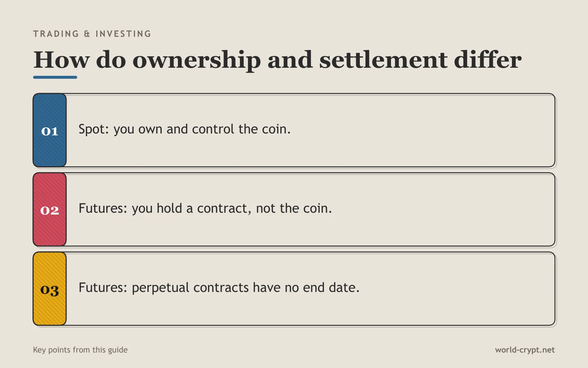The width and height of the screenshot is (588, 368).
Task: Select the 'Spot: you own and control the coin' text
Action: 184,130
